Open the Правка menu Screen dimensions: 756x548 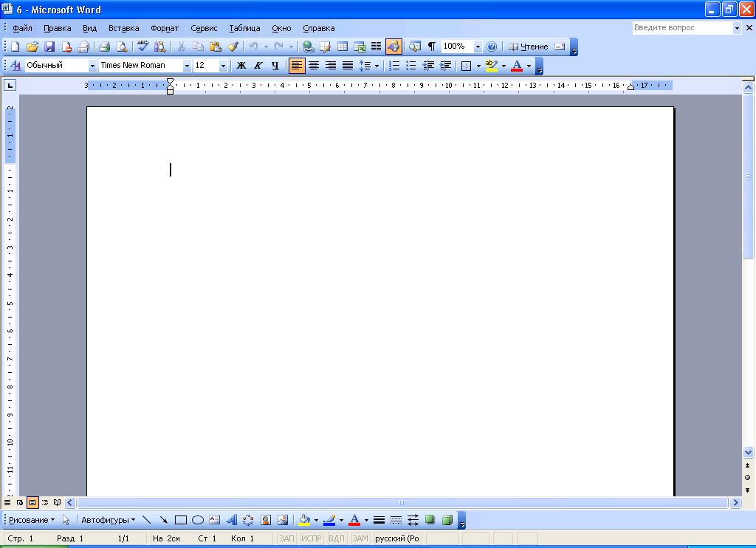pyautogui.click(x=58, y=28)
